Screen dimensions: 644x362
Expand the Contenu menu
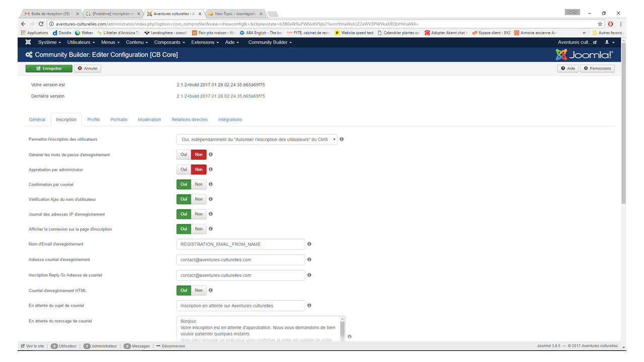pyautogui.click(x=137, y=42)
